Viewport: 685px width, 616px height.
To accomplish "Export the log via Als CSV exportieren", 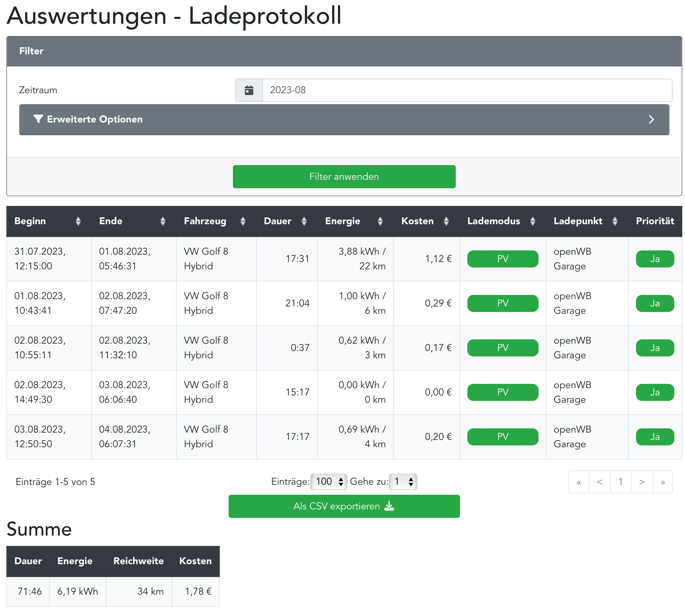I will click(344, 506).
